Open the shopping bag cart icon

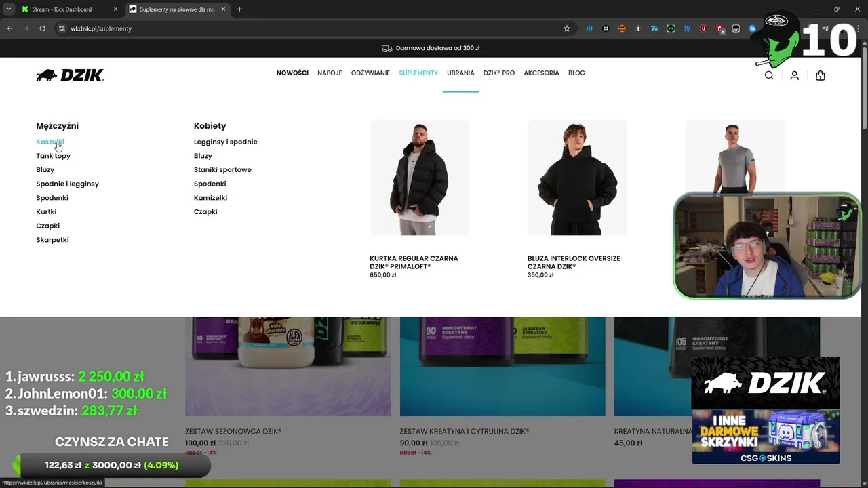click(x=821, y=75)
